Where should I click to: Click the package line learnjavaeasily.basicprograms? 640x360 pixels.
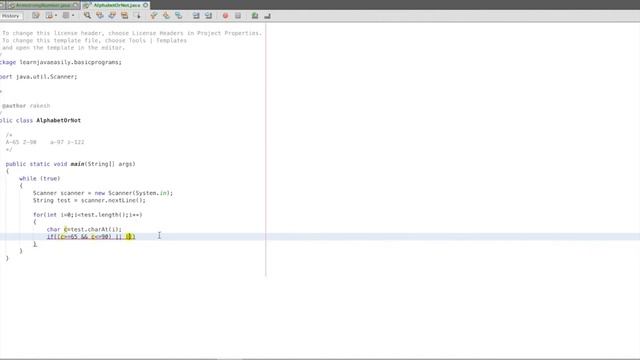(61, 62)
